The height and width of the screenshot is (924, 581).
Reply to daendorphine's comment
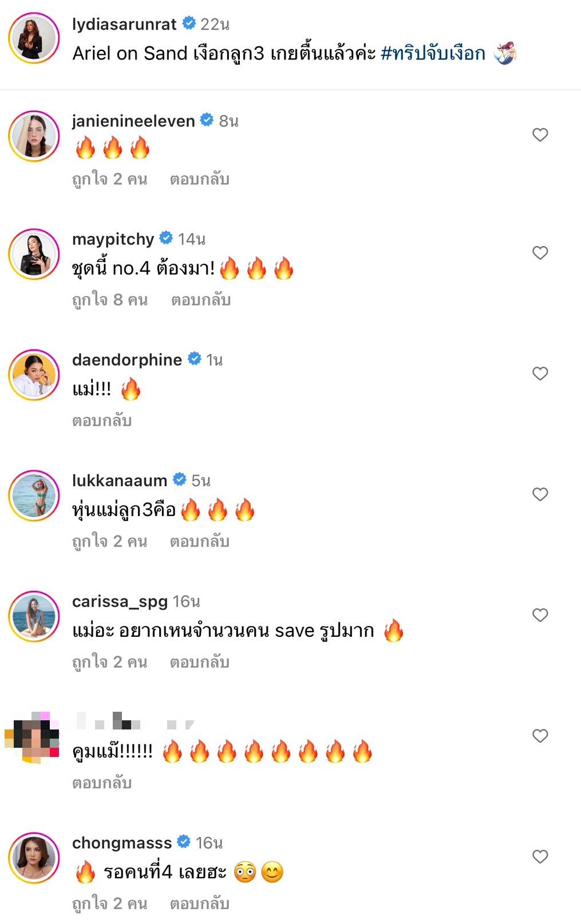102,421
